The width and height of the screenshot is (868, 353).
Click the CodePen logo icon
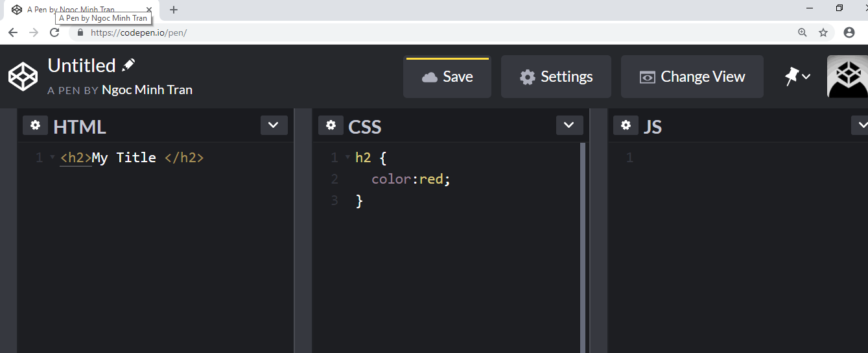[23, 77]
